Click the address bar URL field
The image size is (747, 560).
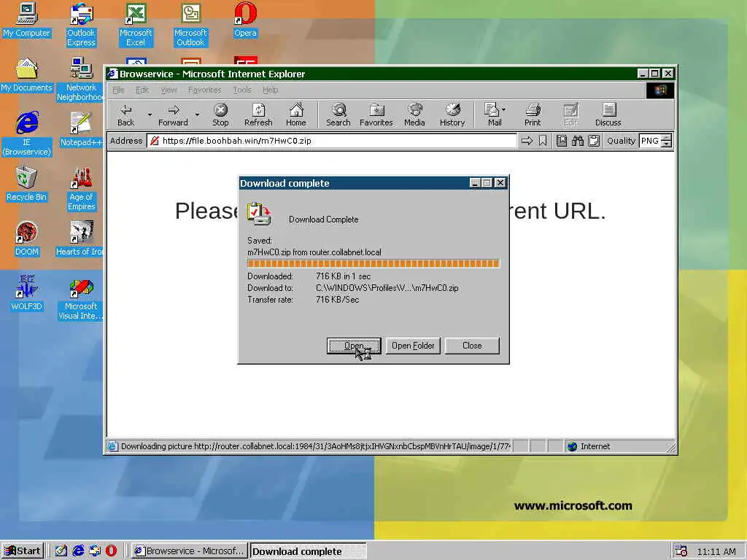coord(332,141)
